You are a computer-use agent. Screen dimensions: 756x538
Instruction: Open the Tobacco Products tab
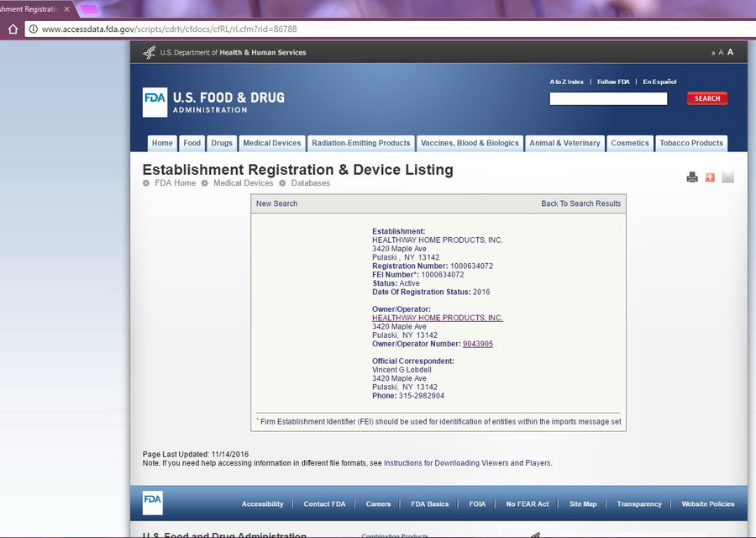691,143
